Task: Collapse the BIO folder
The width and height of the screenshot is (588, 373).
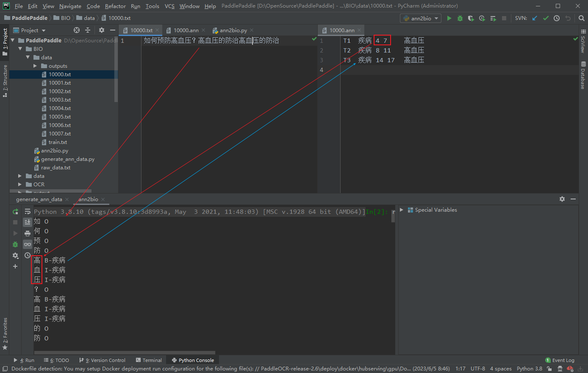Action: click(20, 49)
